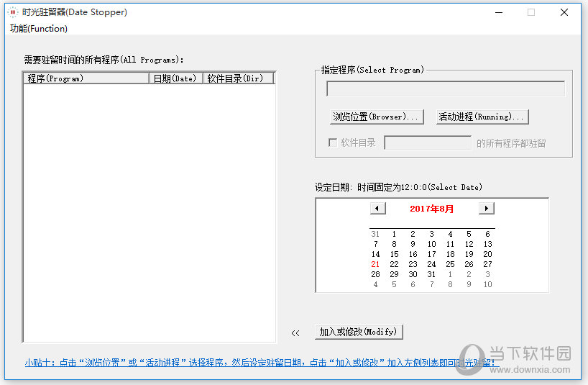The height and width of the screenshot is (385, 588).
Task: Open the 小贴士 tip link at the bottom
Action: 262,363
